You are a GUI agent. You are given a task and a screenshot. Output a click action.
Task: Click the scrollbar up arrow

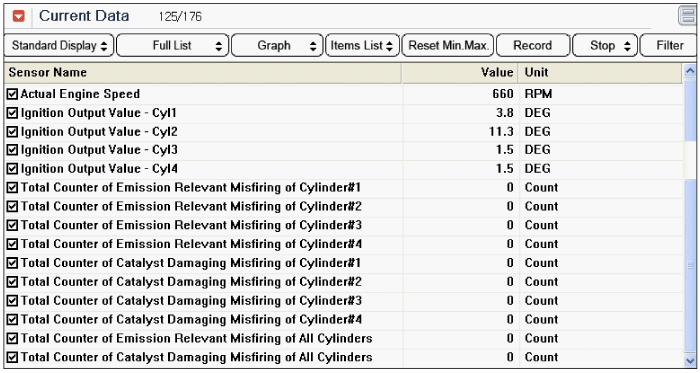tap(690, 70)
